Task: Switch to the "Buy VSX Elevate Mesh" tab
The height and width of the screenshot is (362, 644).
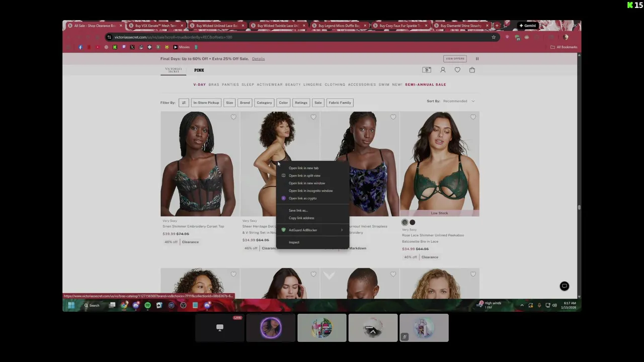Action: coord(156,26)
